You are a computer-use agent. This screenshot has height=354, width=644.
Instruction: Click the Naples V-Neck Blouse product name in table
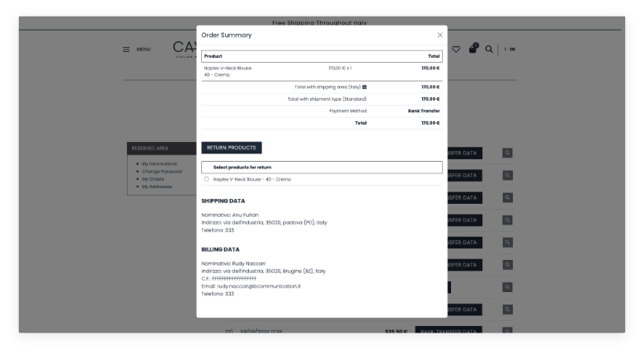(x=228, y=68)
